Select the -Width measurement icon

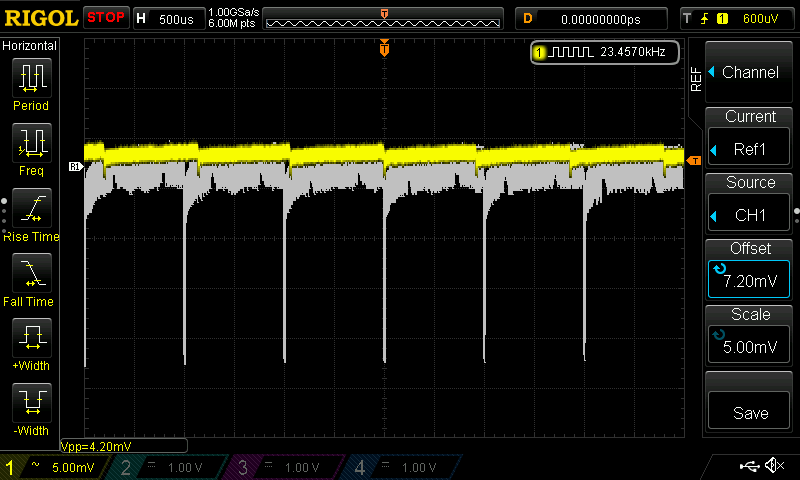32,402
